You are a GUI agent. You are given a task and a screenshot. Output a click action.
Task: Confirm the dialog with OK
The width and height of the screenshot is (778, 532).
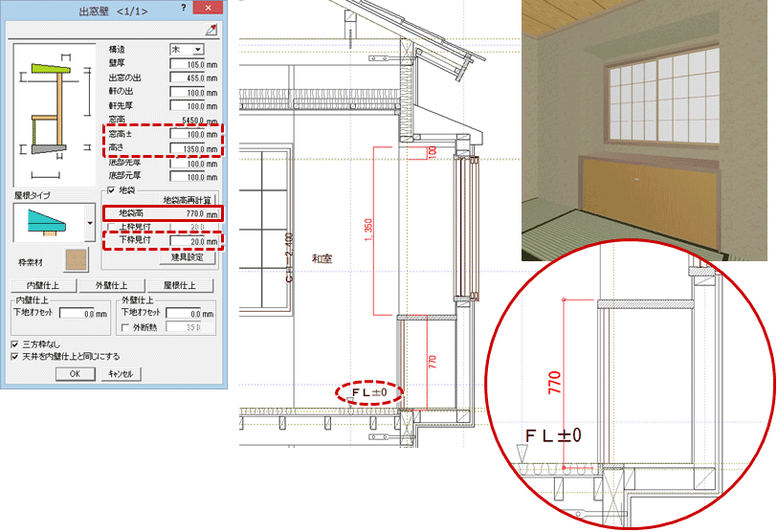75,374
